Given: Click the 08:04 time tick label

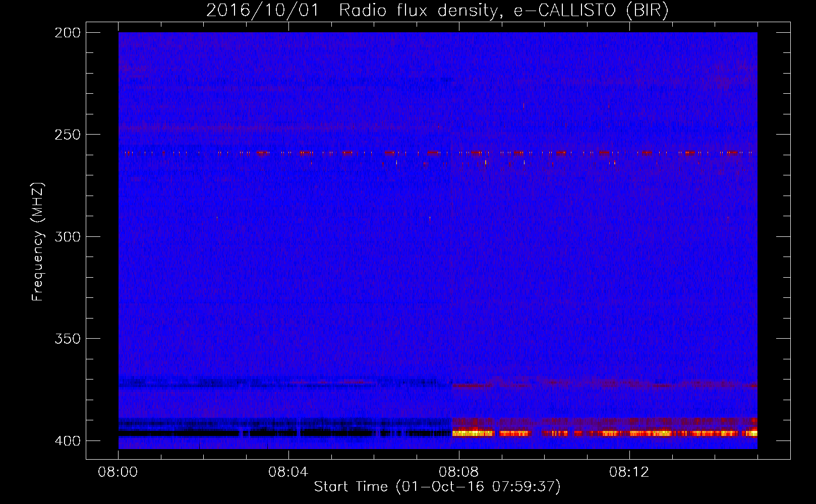Looking at the screenshot, I should coord(288,472).
